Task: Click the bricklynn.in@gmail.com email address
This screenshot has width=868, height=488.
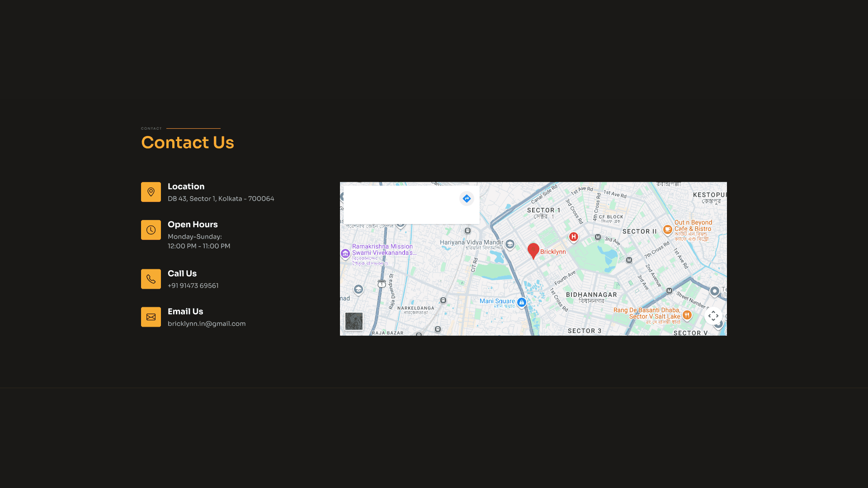Action: coord(207,324)
